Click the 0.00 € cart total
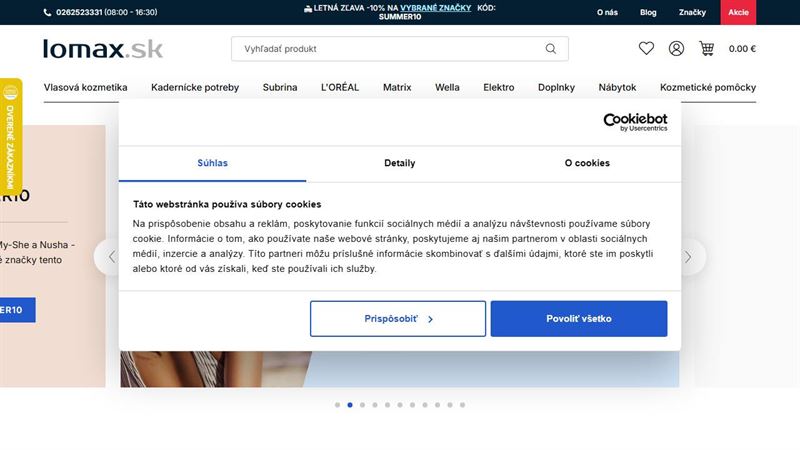Image resolution: width=800 pixels, height=450 pixels. [742, 48]
